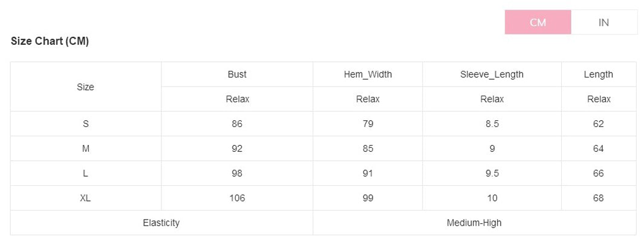Click the Sleeve_Length column header
This screenshot has width=644, height=242.
492,74
